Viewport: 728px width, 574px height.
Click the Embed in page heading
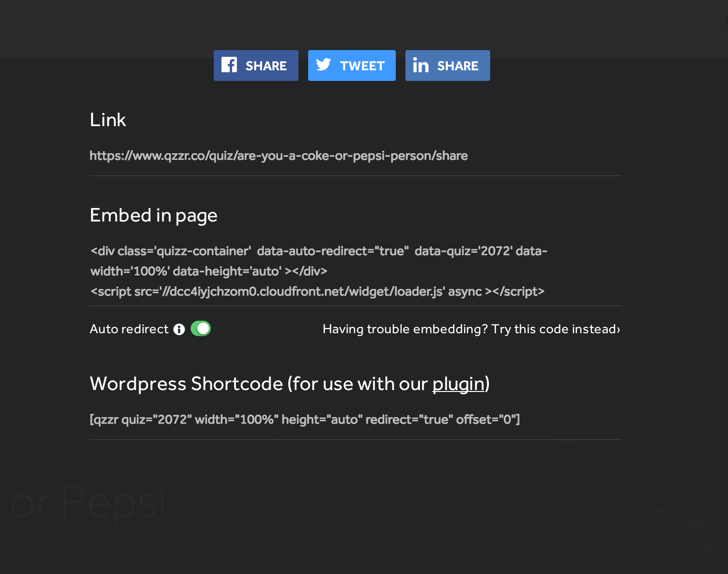tap(154, 216)
